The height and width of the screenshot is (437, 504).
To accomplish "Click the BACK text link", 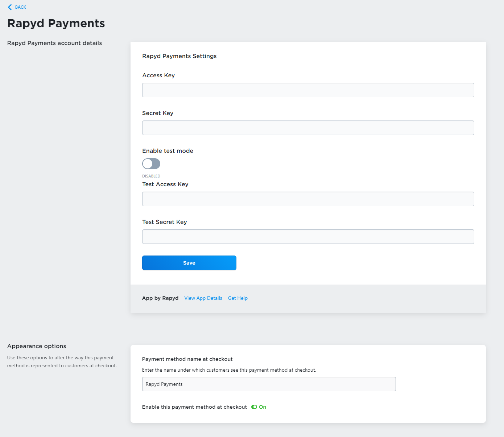I will coord(21,7).
